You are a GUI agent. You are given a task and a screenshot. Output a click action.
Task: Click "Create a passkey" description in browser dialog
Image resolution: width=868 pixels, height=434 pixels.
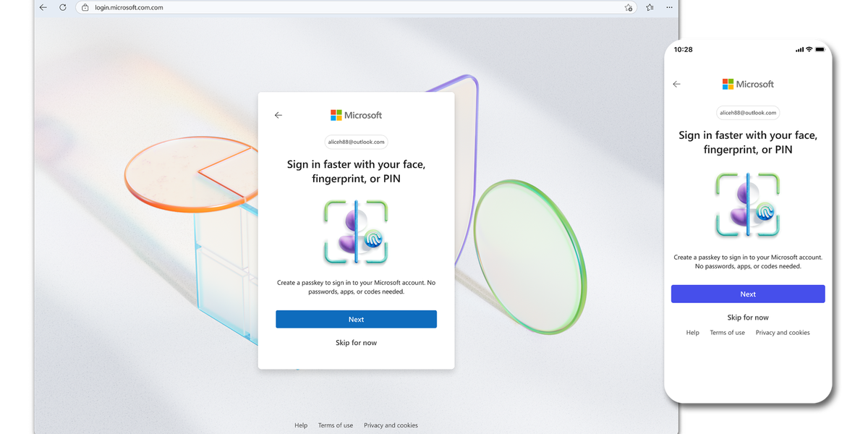coord(356,287)
